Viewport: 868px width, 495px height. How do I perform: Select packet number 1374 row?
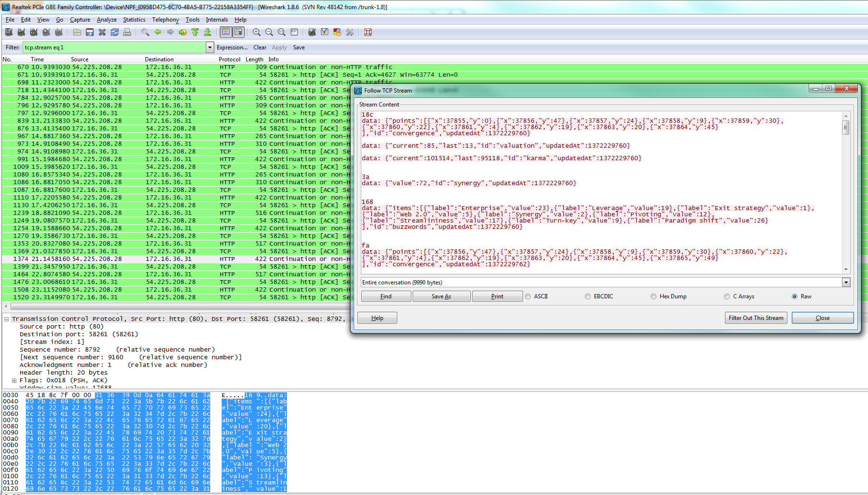pyautogui.click(x=176, y=259)
